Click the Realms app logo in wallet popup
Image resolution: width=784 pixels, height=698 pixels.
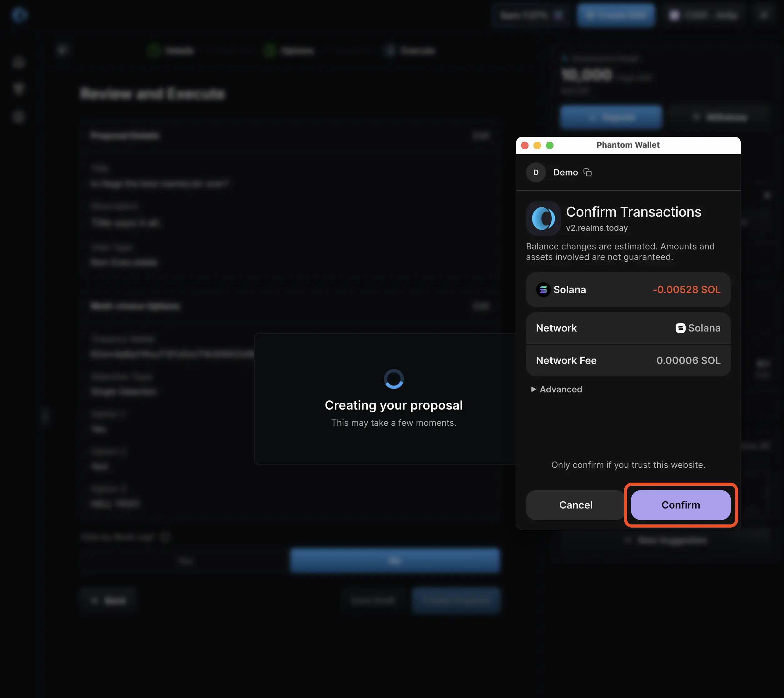click(x=543, y=218)
